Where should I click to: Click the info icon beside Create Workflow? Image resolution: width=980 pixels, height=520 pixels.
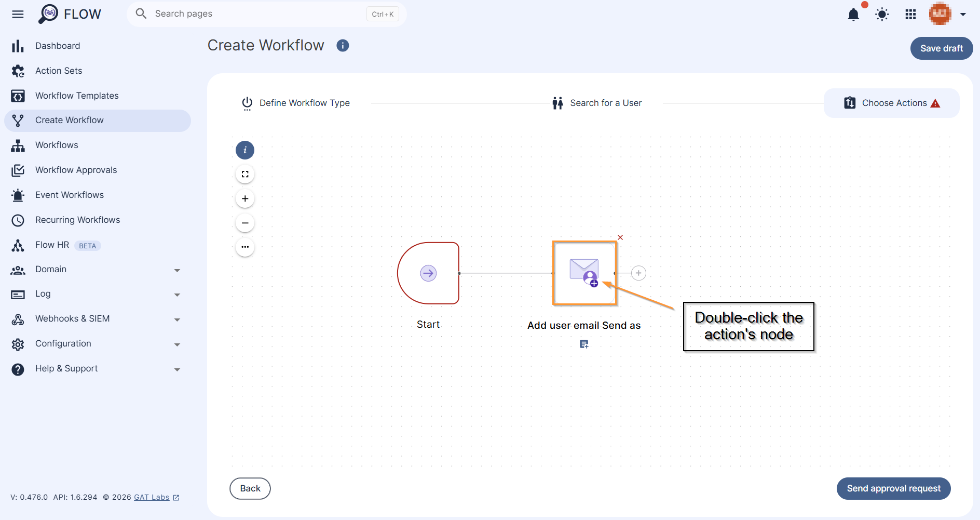pos(343,46)
